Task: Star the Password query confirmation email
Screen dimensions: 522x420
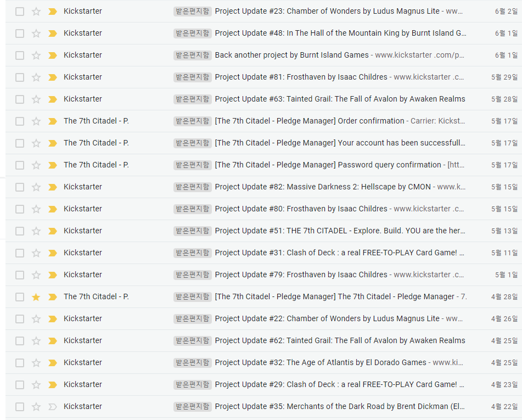Action: pyautogui.click(x=36, y=166)
